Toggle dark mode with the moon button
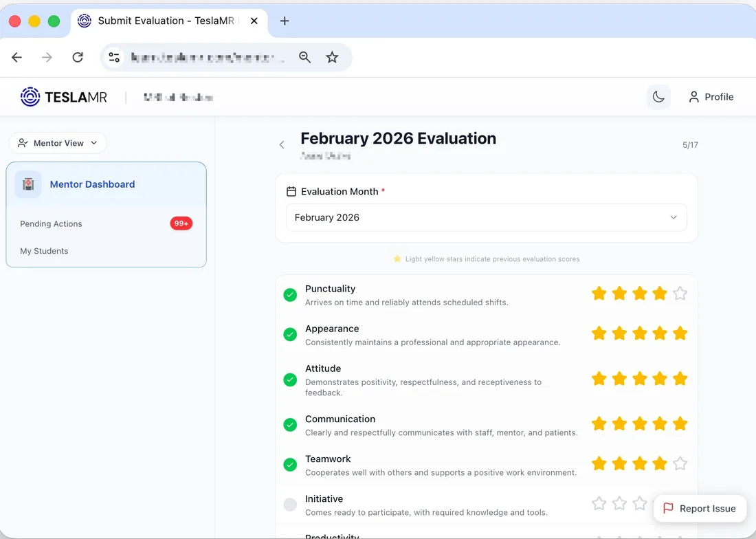The width and height of the screenshot is (756, 539). (x=658, y=96)
